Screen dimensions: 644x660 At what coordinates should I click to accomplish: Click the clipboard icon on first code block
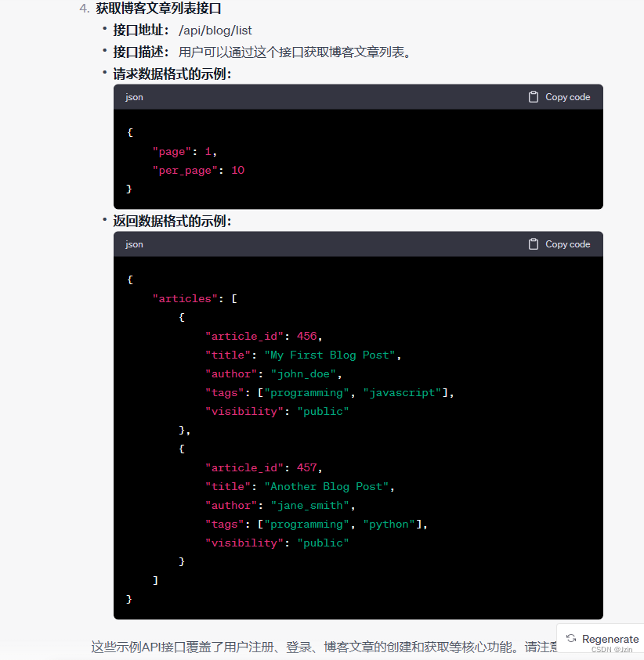coord(532,96)
